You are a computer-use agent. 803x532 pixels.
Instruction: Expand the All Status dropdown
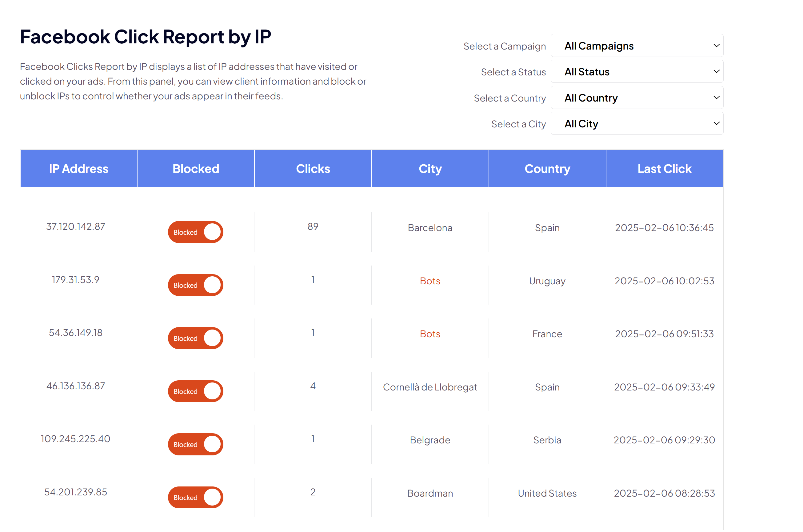(637, 72)
